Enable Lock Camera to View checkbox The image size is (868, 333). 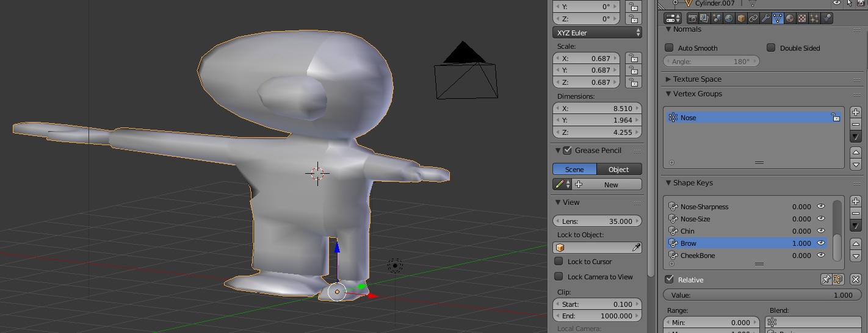pyautogui.click(x=559, y=276)
